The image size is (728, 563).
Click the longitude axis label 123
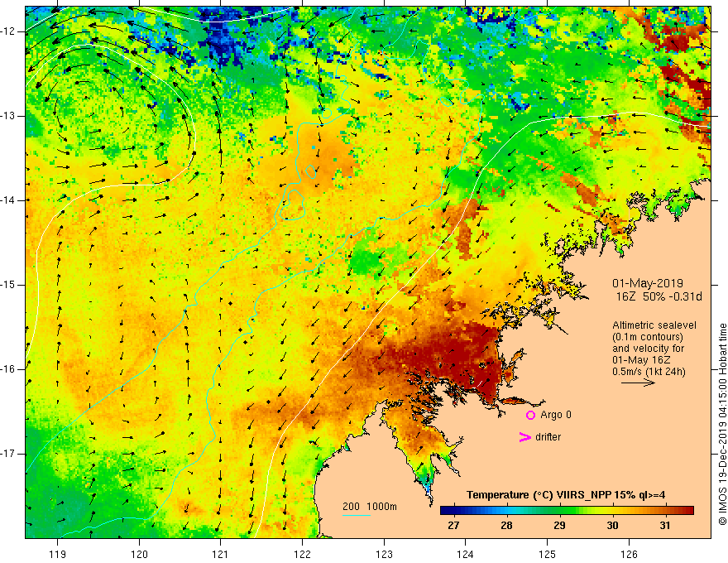point(384,554)
